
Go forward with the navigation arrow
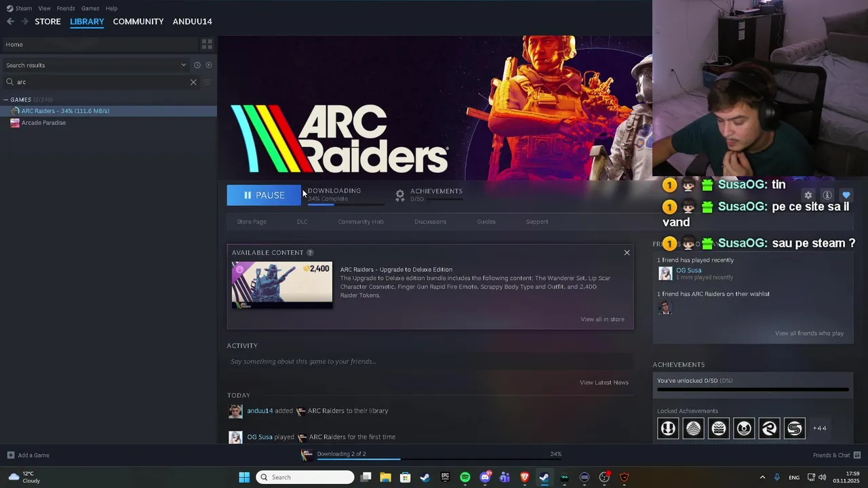pos(24,22)
